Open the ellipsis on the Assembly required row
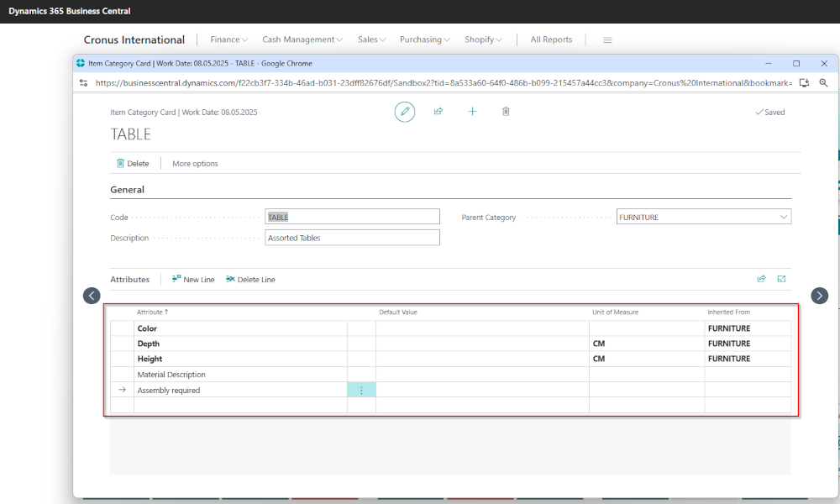840x504 pixels. pyautogui.click(x=362, y=390)
